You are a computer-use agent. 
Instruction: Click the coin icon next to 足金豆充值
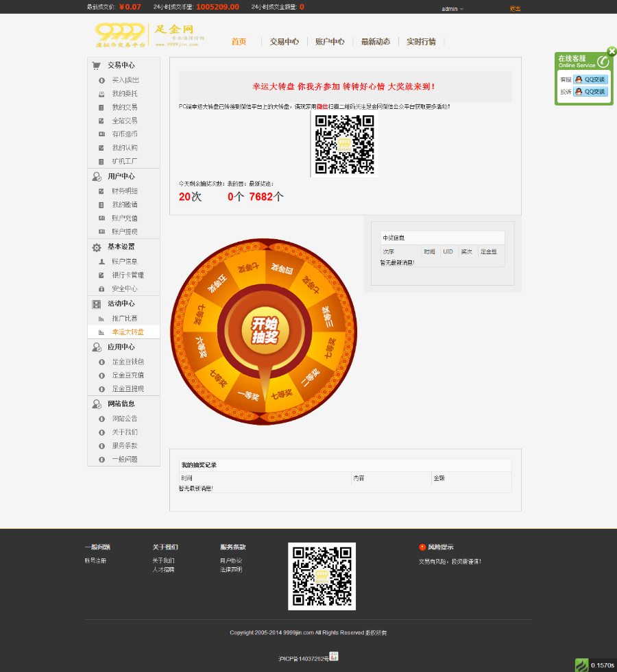(x=101, y=375)
